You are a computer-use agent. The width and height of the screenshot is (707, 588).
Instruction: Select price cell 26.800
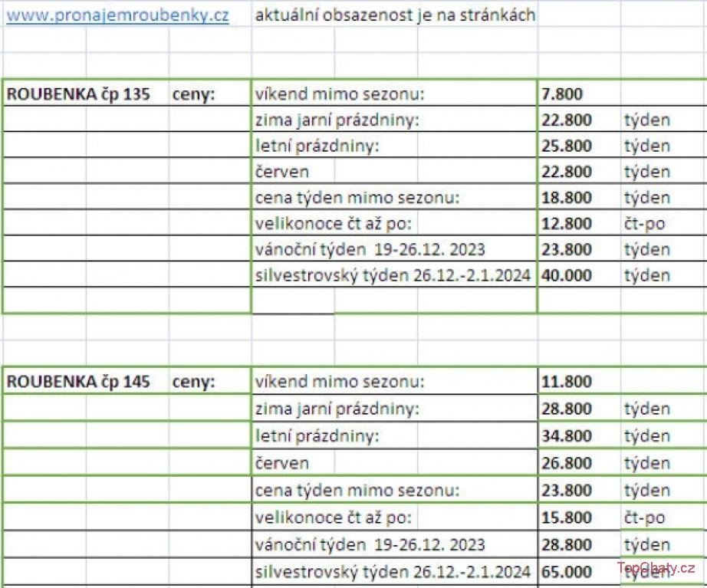[567, 463]
